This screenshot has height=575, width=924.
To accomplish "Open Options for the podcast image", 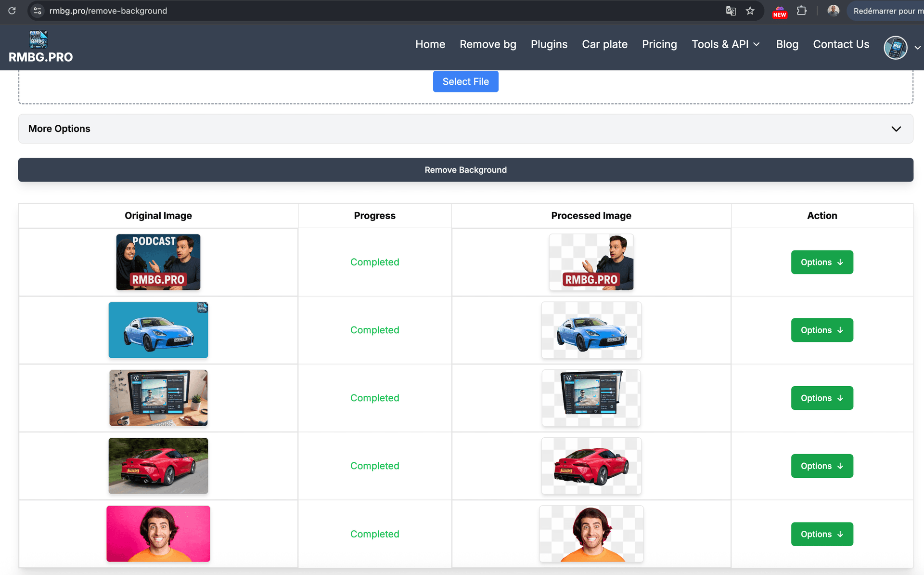I will [x=821, y=262].
